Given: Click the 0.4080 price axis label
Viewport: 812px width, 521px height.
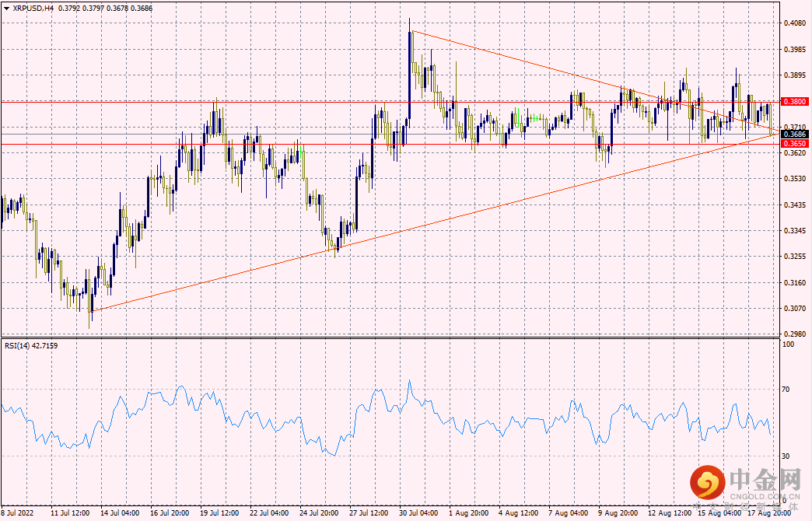Looking at the screenshot, I should [795, 23].
